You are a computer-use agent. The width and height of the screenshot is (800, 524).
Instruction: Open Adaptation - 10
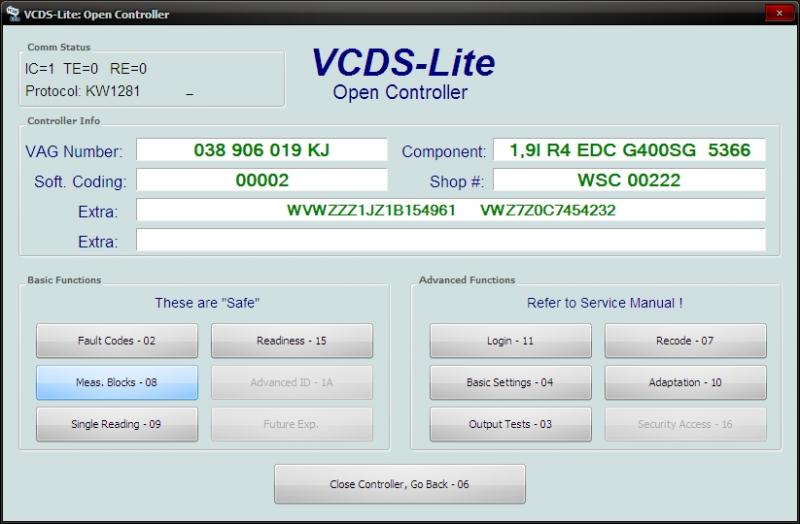[686, 382]
